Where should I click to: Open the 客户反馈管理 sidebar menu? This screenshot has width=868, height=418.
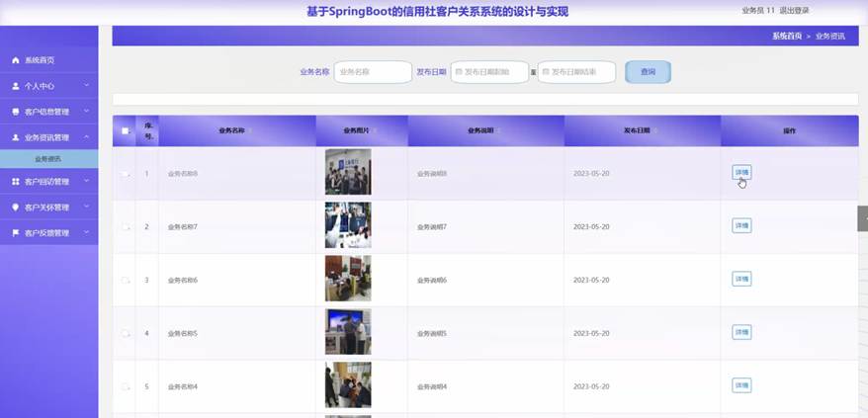(49, 233)
